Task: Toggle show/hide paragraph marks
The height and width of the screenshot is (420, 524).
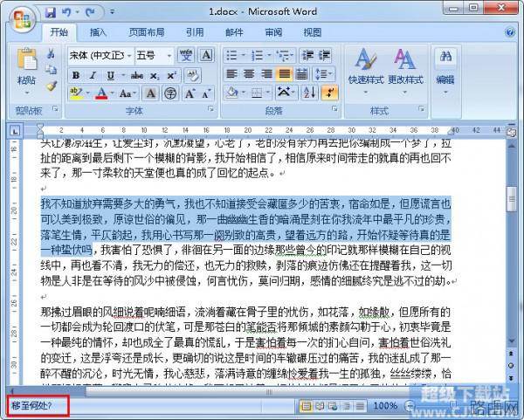Action: pyautogui.click(x=329, y=93)
